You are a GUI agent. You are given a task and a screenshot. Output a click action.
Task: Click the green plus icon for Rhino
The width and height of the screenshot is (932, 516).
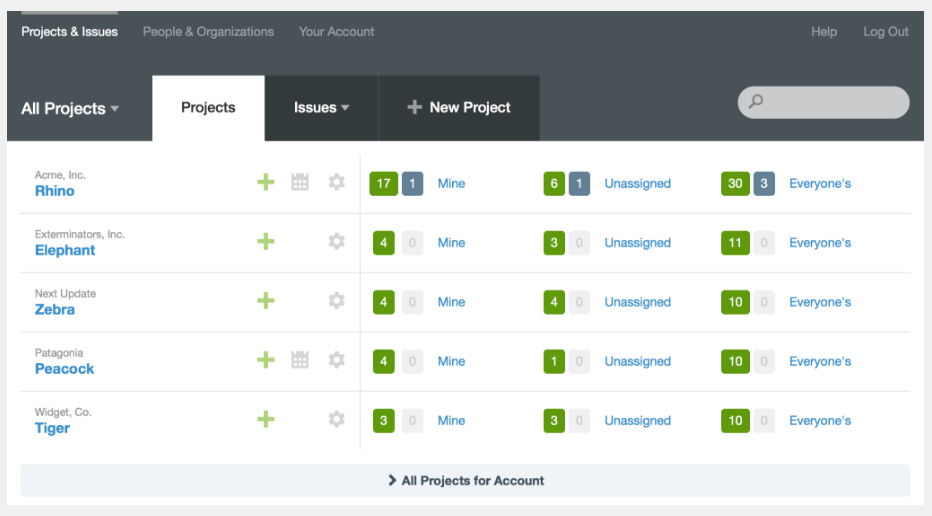tap(265, 182)
